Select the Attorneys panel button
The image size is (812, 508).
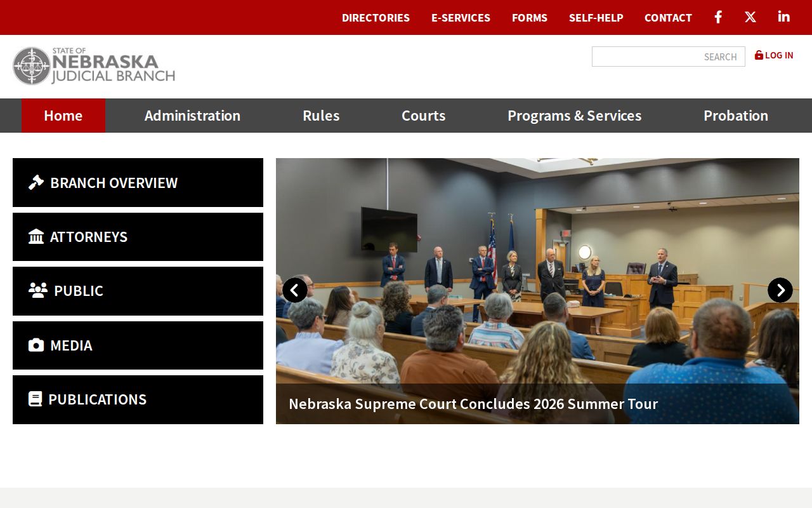pos(138,236)
